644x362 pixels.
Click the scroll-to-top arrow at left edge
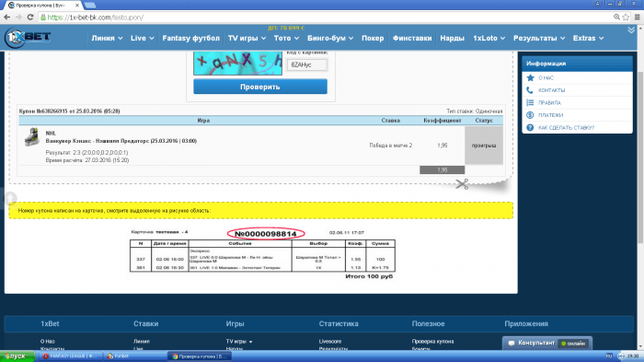click(10, 199)
